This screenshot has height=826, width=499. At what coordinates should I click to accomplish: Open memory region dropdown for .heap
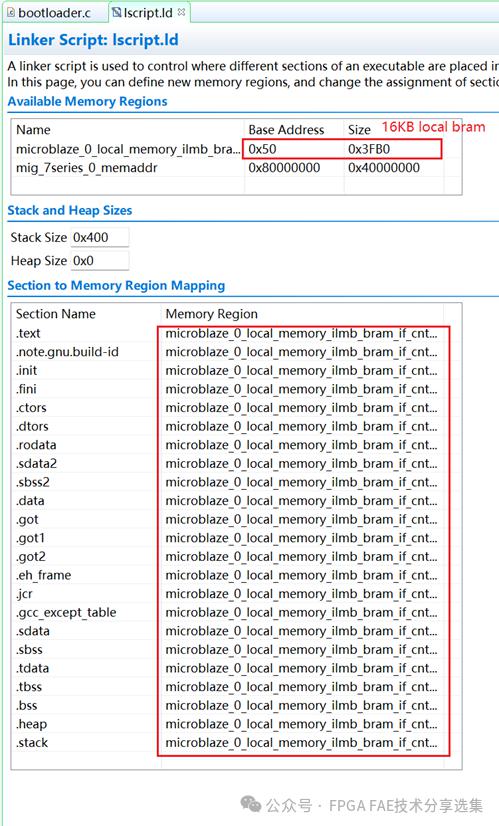click(x=301, y=724)
